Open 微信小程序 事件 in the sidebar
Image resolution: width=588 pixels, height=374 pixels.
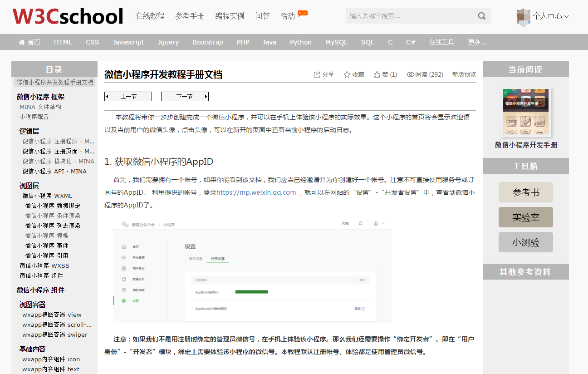(47, 246)
